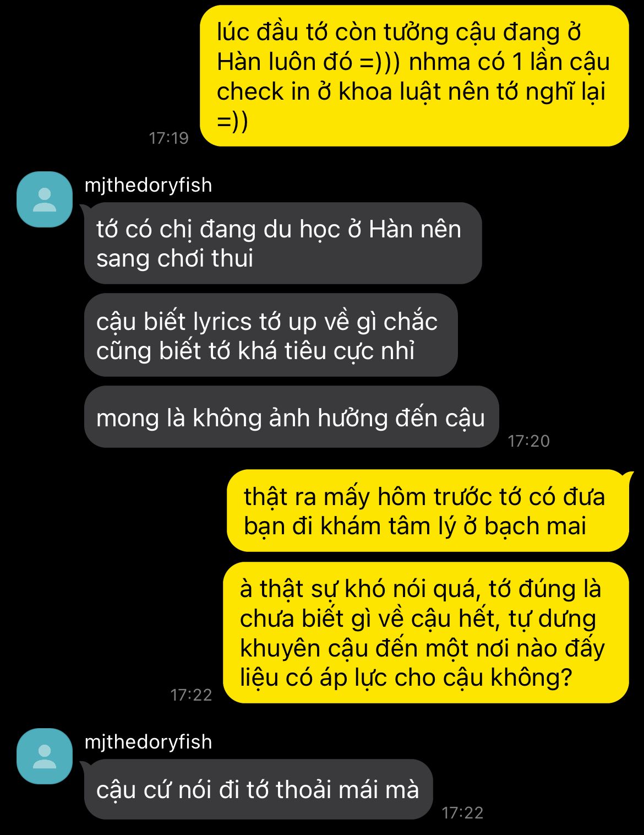
Task: Click the 17:22 timestamp beside the yellow bubble
Action: [x=191, y=695]
